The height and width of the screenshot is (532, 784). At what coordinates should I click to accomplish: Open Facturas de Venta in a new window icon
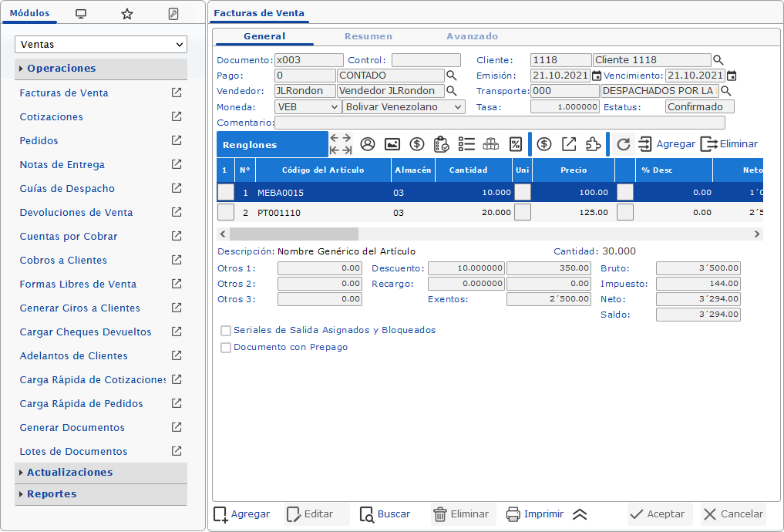point(177,93)
